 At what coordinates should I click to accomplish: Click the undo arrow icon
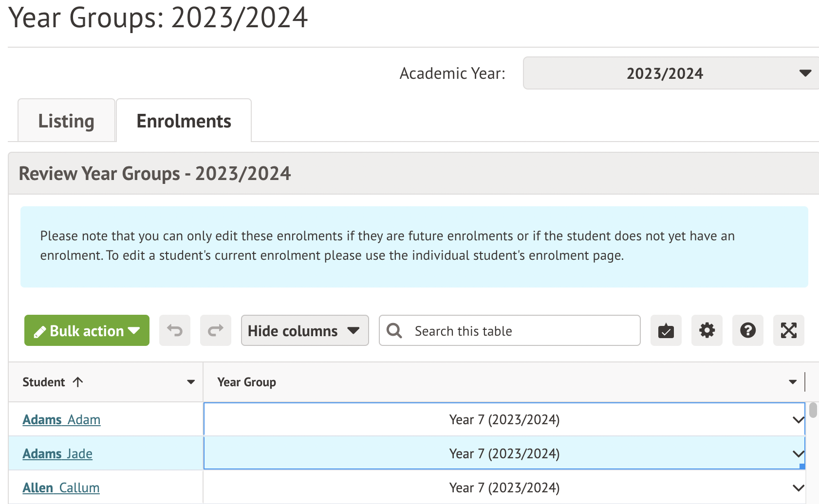pyautogui.click(x=175, y=330)
